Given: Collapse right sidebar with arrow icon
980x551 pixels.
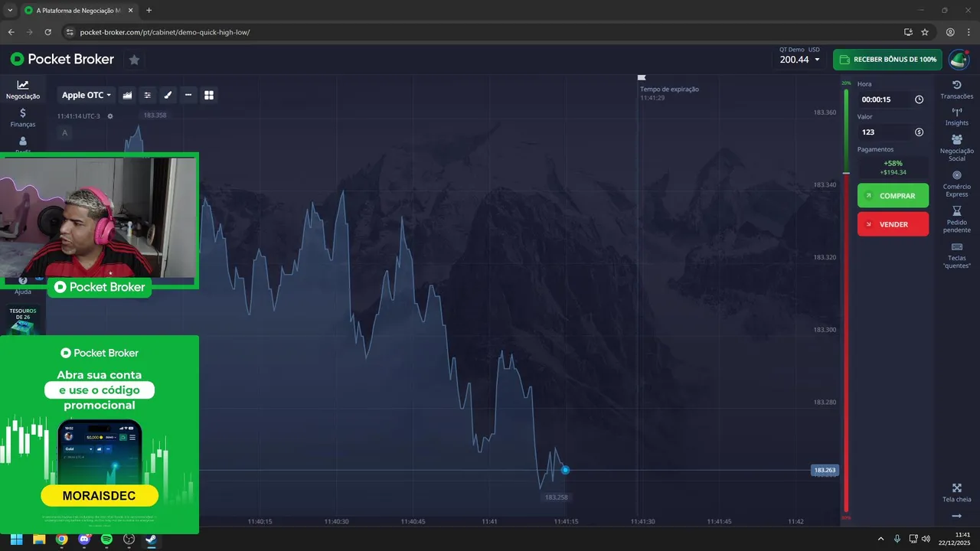Looking at the screenshot, I should (x=956, y=516).
